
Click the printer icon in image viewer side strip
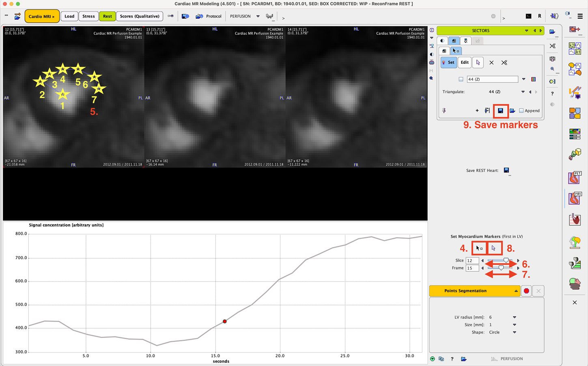431,62
